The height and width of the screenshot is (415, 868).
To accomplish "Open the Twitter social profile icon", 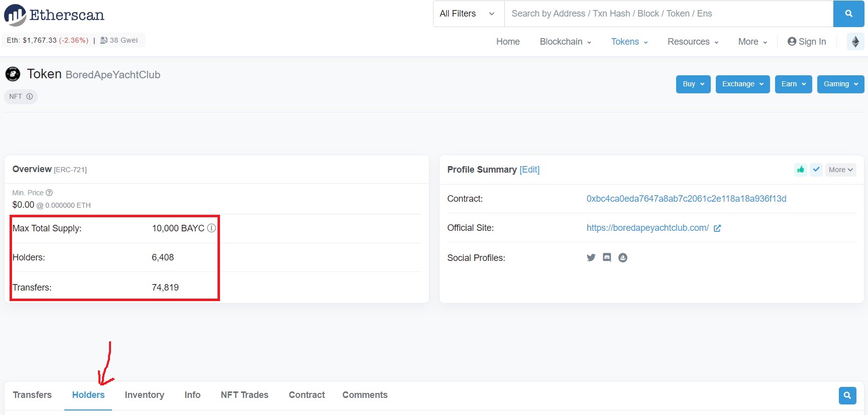I will coord(591,257).
